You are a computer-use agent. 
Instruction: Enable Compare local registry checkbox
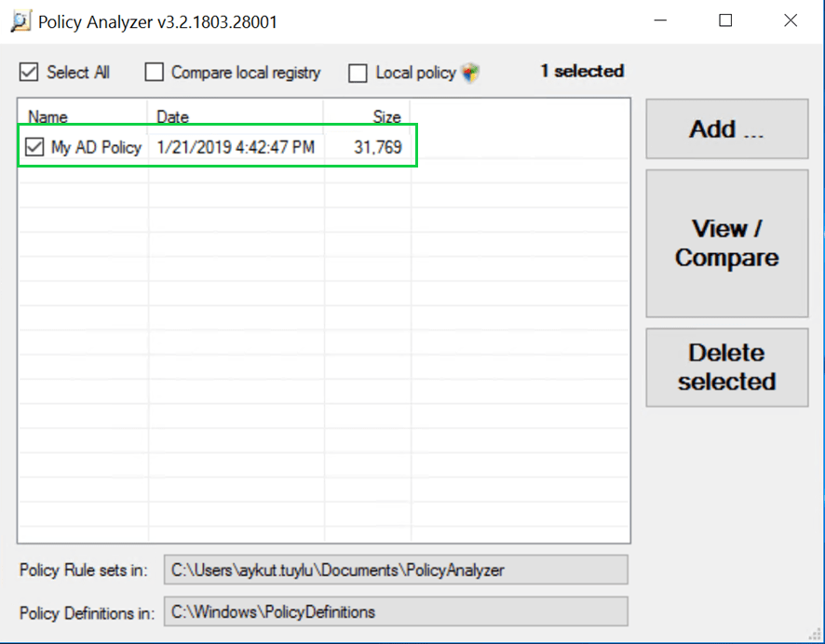155,73
